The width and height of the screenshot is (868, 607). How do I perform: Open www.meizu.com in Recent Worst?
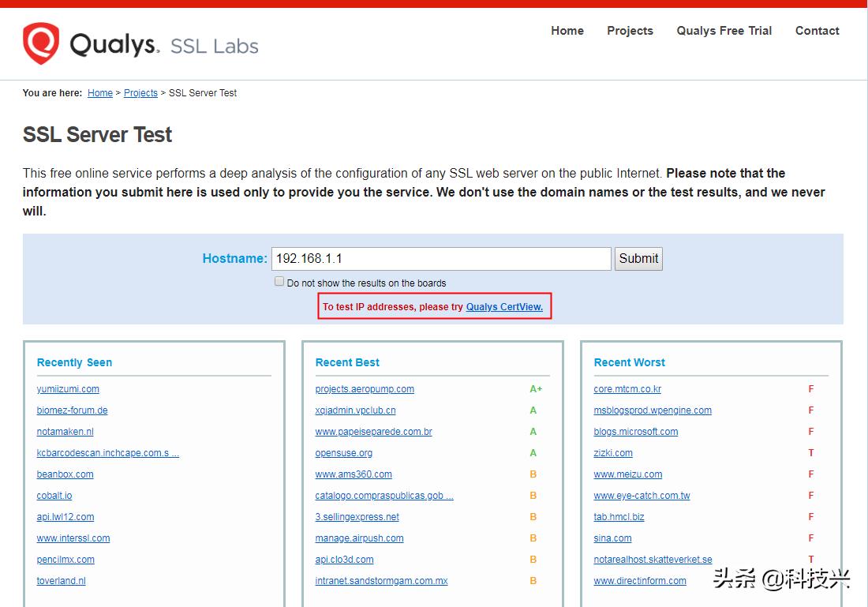click(x=628, y=474)
